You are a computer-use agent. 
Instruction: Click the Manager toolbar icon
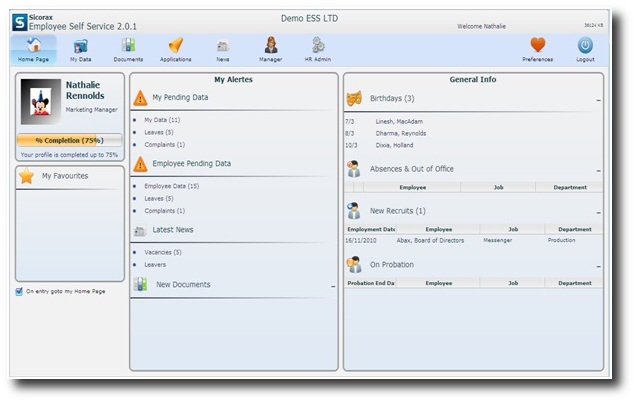(270, 46)
